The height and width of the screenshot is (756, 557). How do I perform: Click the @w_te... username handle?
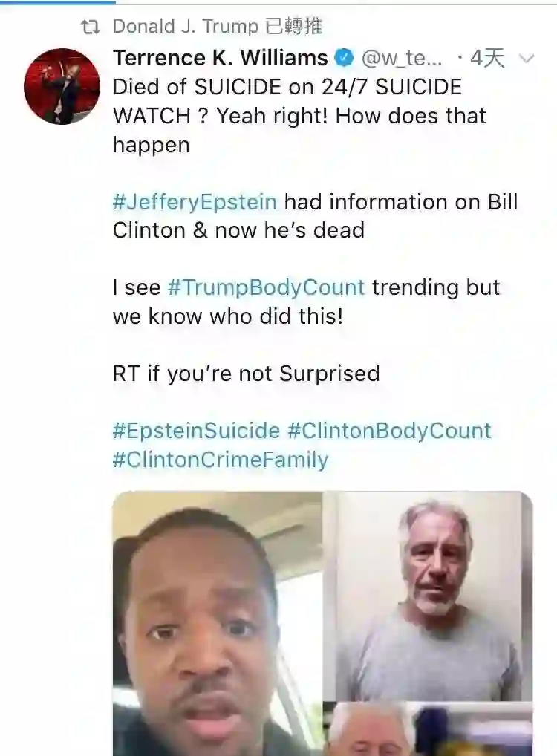click(x=401, y=59)
